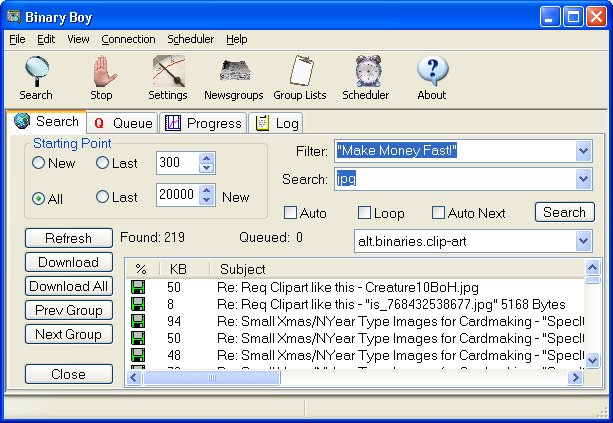Select row containing 'is_768432538677.jpg' 5168 Bytes
The width and height of the screenshot is (613, 423).
[x=355, y=304]
